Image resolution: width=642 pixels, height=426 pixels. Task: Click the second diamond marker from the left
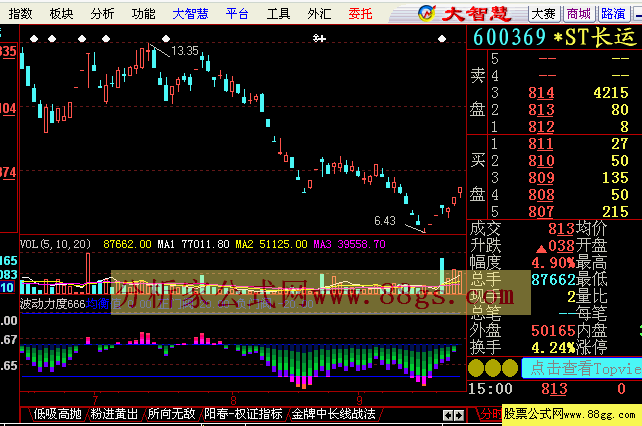(x=52, y=39)
